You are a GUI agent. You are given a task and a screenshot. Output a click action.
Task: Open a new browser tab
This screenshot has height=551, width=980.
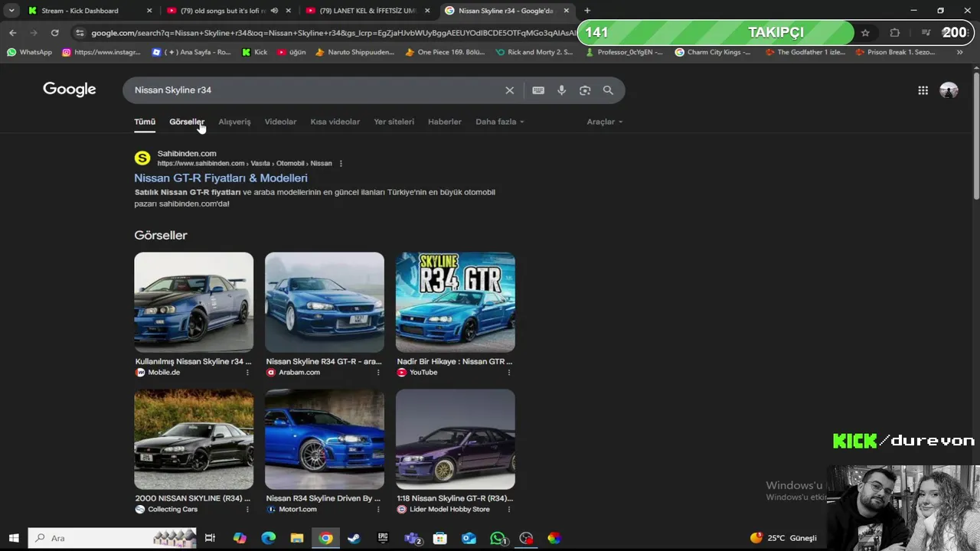coord(587,11)
